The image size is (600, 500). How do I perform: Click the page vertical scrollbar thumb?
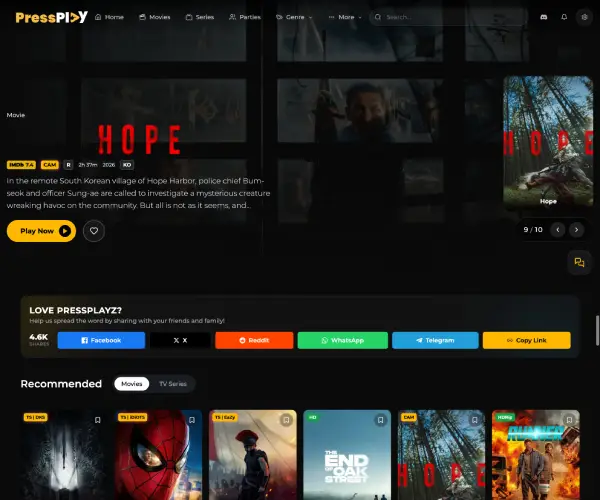(x=597, y=331)
